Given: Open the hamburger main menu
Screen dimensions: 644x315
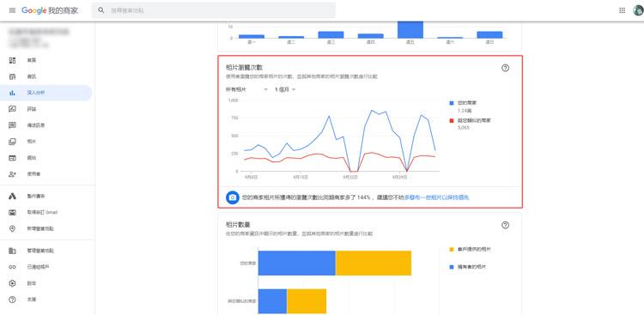Looking at the screenshot, I should (x=12, y=10).
